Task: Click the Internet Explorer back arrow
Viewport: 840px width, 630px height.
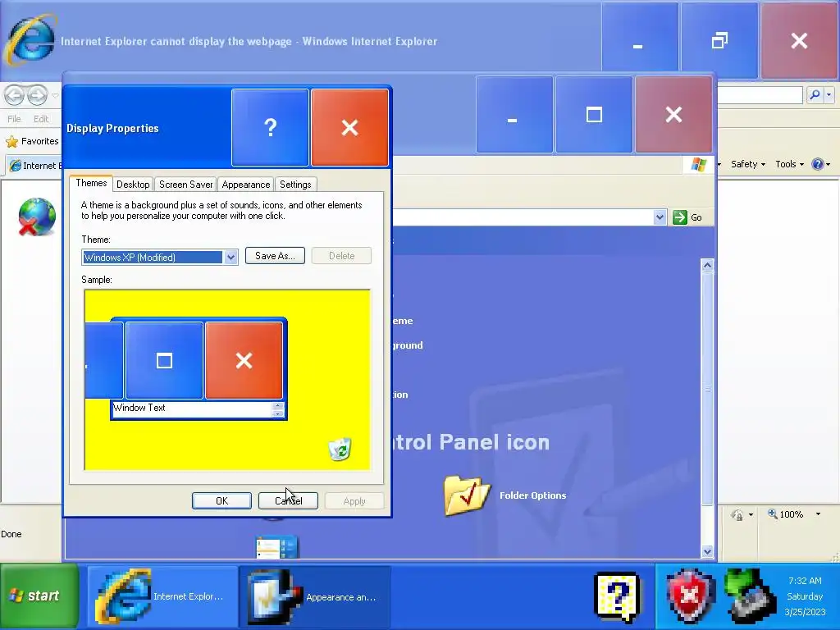Action: (15, 96)
